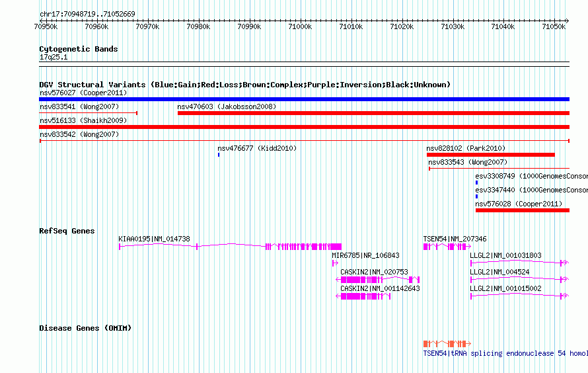Image resolution: width=588 pixels, height=373 pixels.
Task: Click the magenta TSEN54 RefSeq gene glyph
Action: pos(447,247)
